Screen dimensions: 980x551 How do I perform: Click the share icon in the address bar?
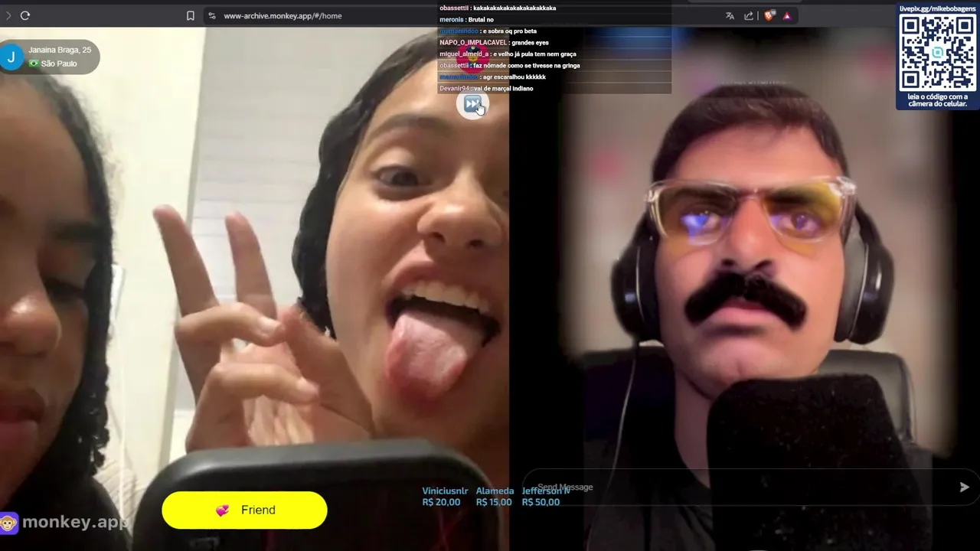(x=749, y=15)
